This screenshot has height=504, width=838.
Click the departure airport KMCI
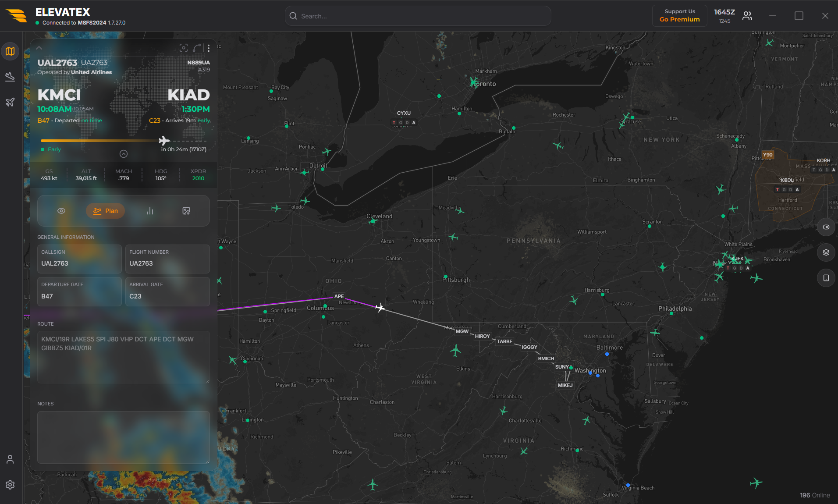(x=59, y=95)
